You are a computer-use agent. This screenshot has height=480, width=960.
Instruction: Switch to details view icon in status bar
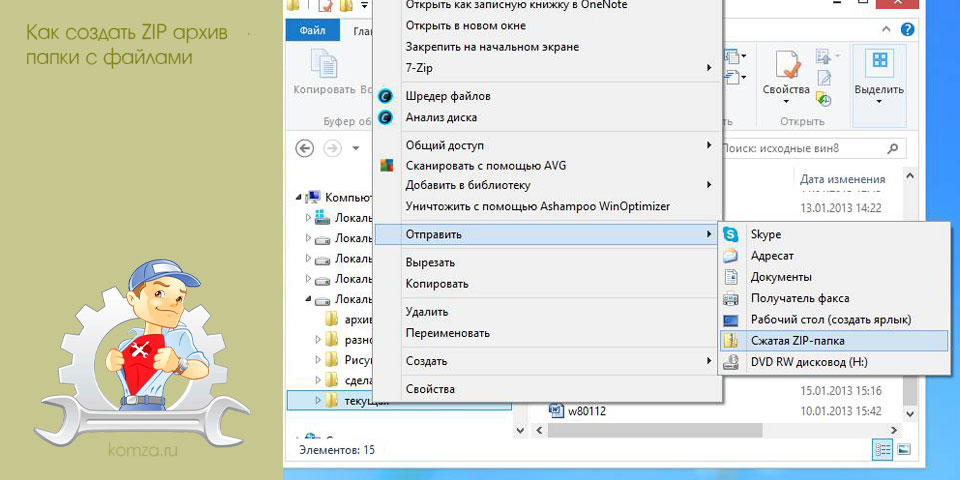coord(882,450)
